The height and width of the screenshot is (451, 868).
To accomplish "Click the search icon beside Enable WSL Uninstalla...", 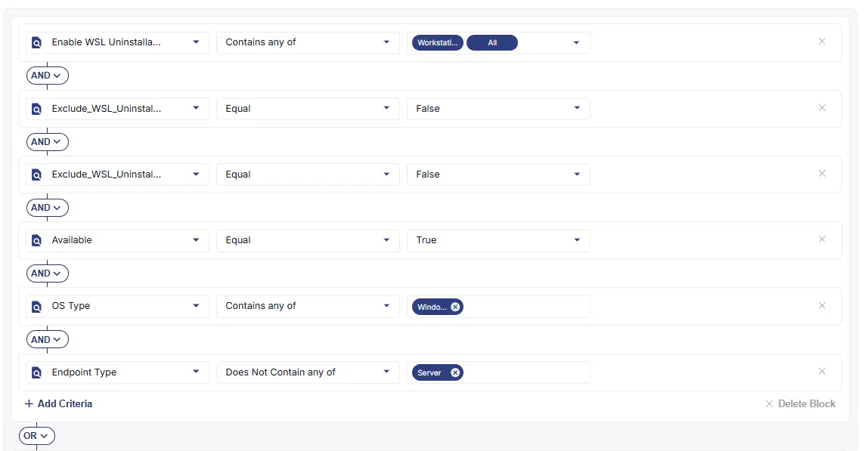I will [x=36, y=42].
